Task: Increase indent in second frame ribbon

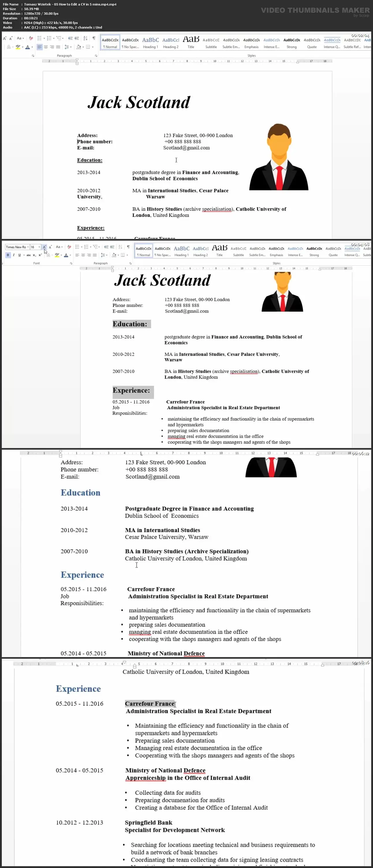Action: (112, 247)
